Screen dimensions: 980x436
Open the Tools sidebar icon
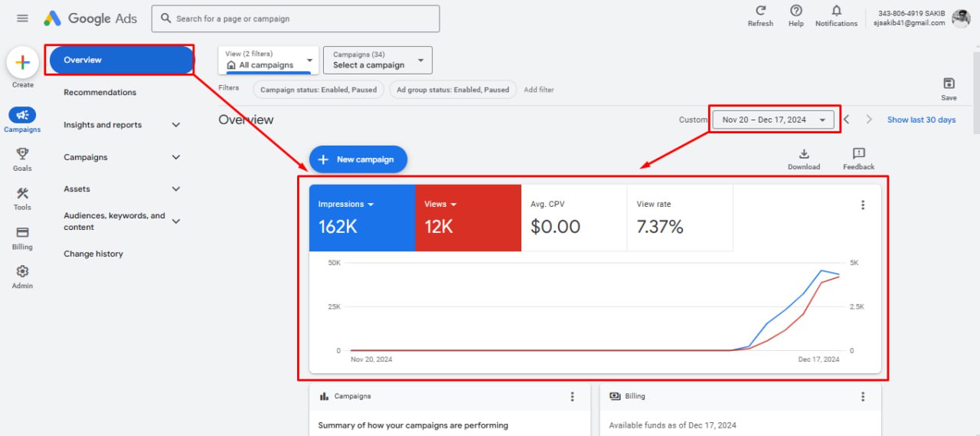click(x=22, y=197)
